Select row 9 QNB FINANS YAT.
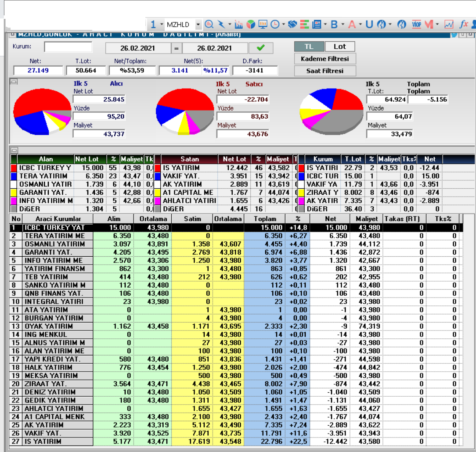 [236, 293]
